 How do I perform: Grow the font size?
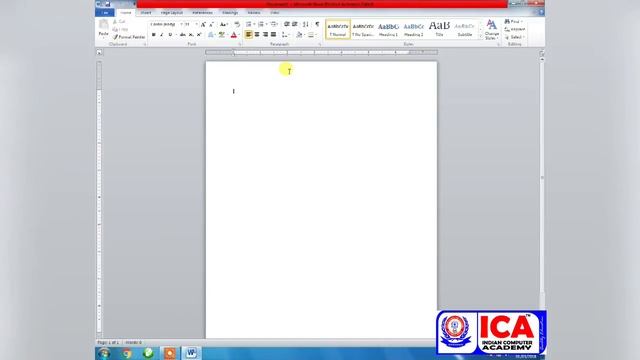(203, 24)
